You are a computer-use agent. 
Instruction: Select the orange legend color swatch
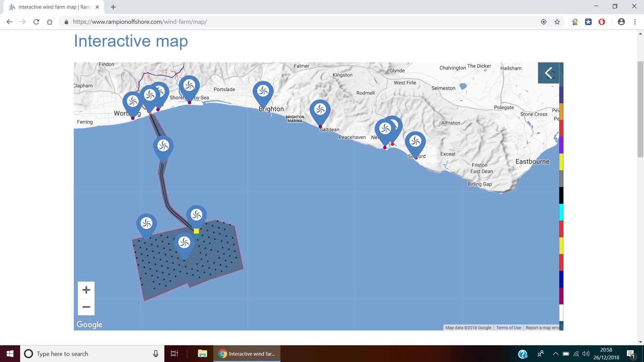click(x=561, y=112)
